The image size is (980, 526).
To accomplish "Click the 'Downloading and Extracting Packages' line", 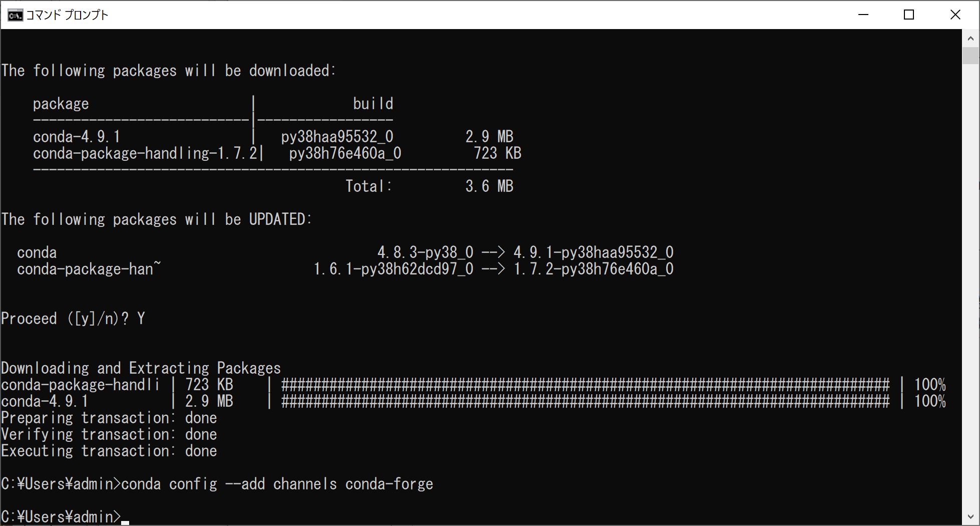I will [x=141, y=368].
